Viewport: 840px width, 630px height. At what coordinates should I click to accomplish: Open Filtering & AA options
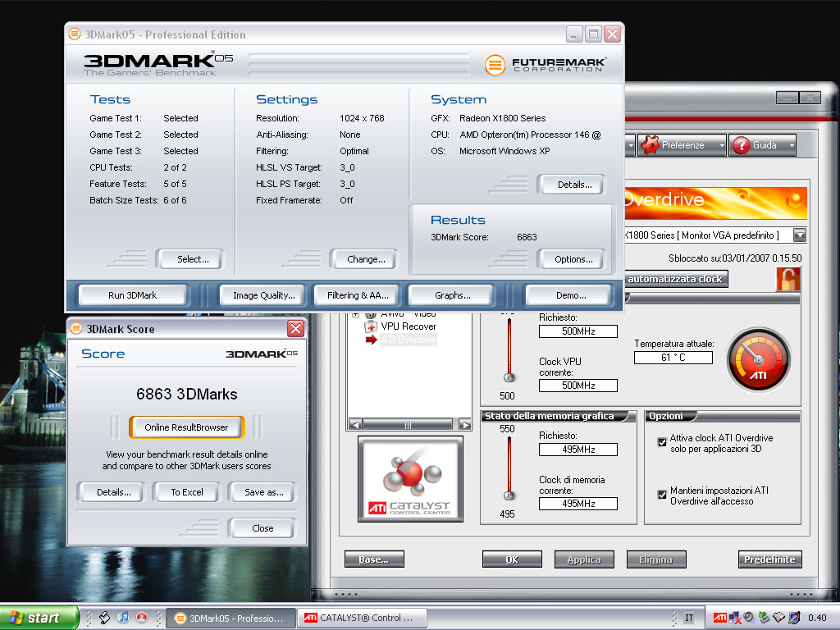tap(358, 295)
